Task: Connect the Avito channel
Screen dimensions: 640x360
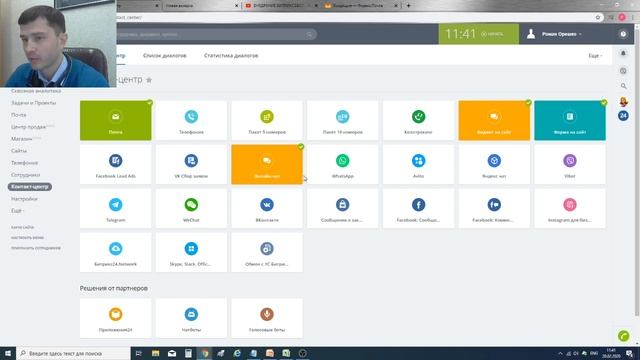Action: click(x=418, y=164)
